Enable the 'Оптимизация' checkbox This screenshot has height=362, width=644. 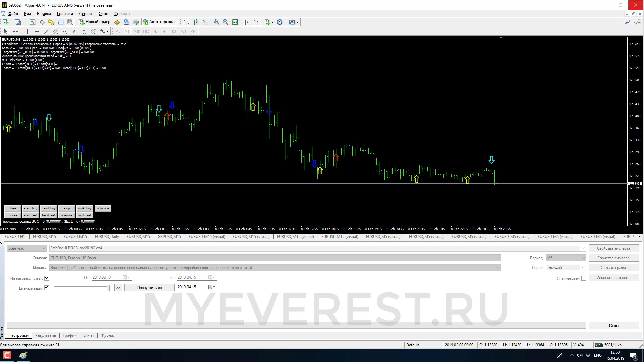[584, 278]
